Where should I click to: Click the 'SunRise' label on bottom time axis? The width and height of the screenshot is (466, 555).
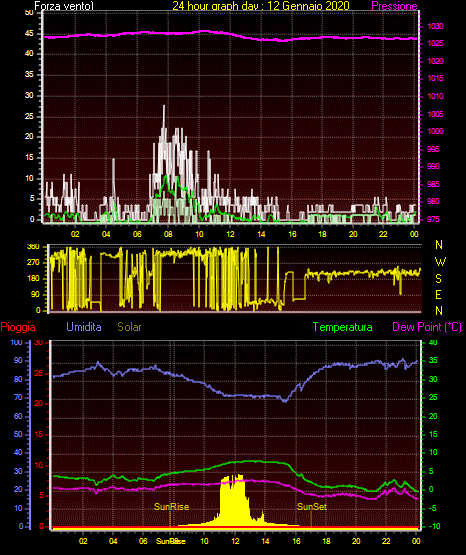[x=171, y=541]
